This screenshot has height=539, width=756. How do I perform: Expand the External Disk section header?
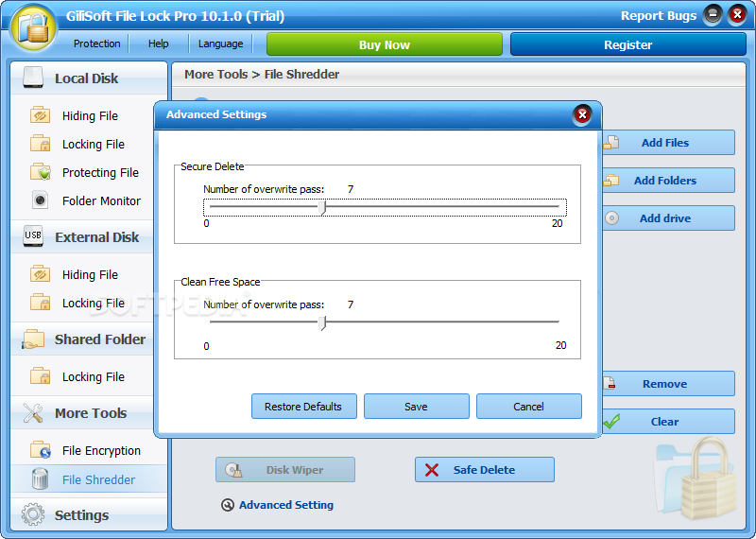pyautogui.click(x=82, y=237)
